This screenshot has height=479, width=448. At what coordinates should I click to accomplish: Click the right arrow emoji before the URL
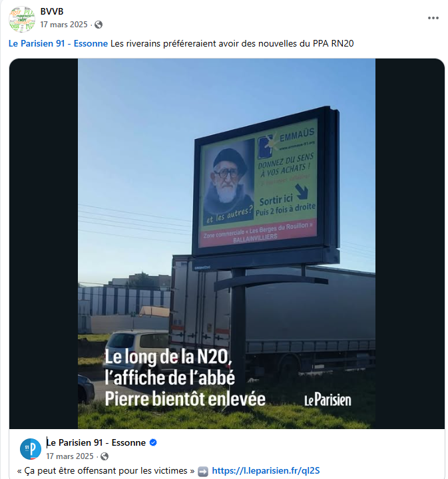pos(203,471)
